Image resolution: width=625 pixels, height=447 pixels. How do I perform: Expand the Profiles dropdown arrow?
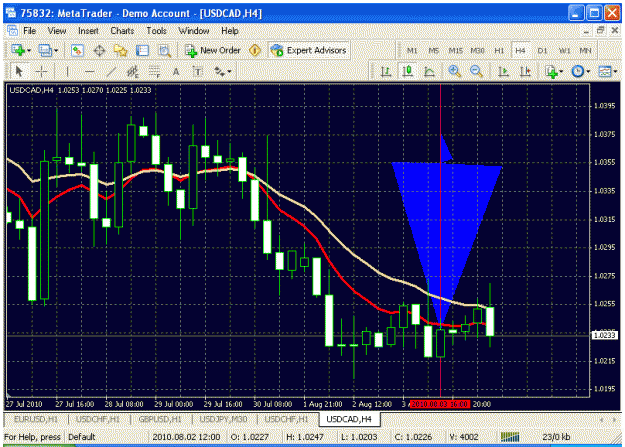56,51
